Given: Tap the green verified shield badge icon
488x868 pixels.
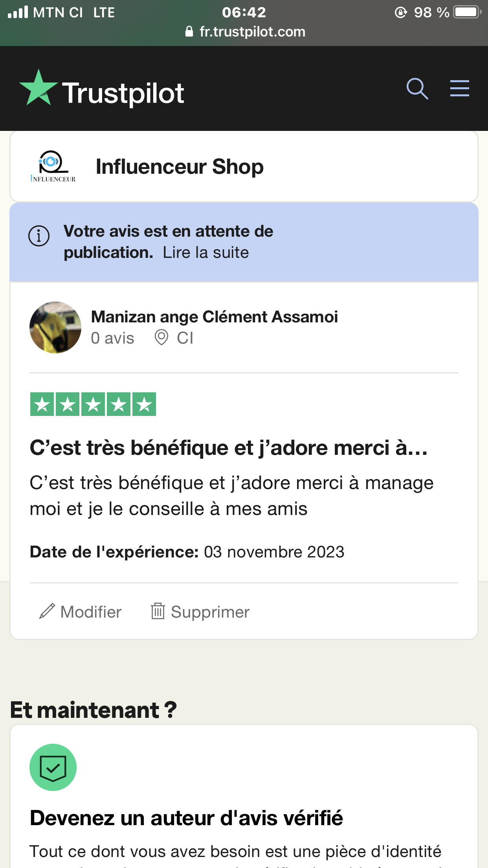Looking at the screenshot, I should click(53, 767).
